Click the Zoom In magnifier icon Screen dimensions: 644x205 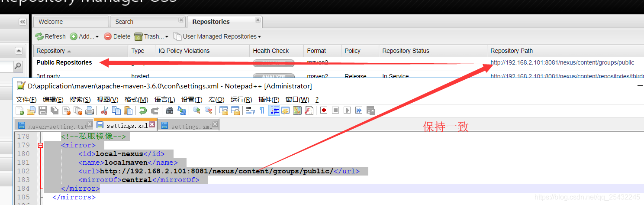click(196, 111)
